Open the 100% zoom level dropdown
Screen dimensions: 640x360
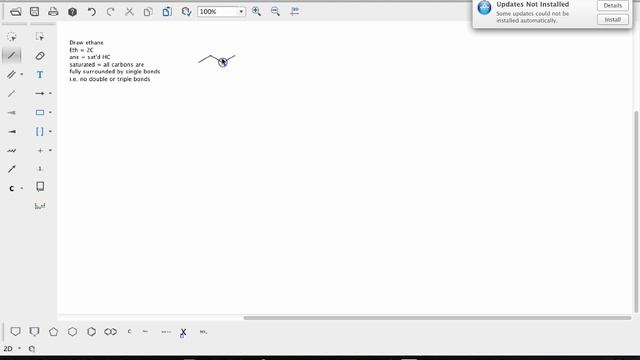coord(241,11)
